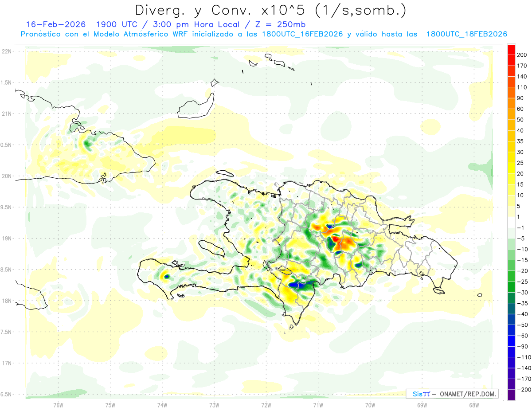Screen dimensions: 532x411
Task: Click the dark purple swatch at the color bar bottom
Action: (511, 395)
